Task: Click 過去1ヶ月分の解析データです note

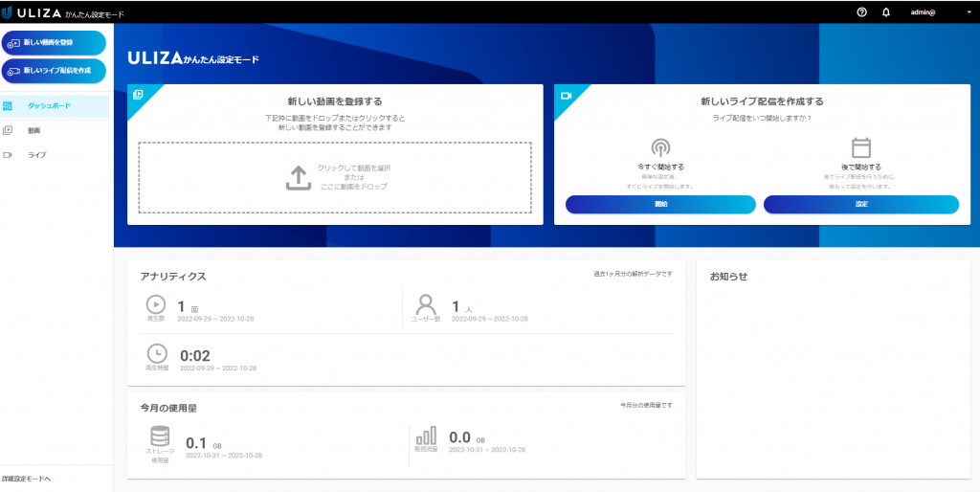Action: pyautogui.click(x=633, y=274)
